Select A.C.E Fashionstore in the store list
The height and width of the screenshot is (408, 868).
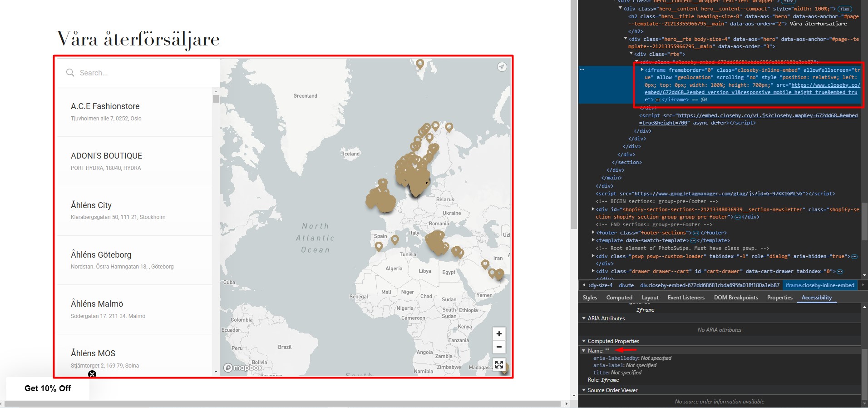pyautogui.click(x=134, y=112)
